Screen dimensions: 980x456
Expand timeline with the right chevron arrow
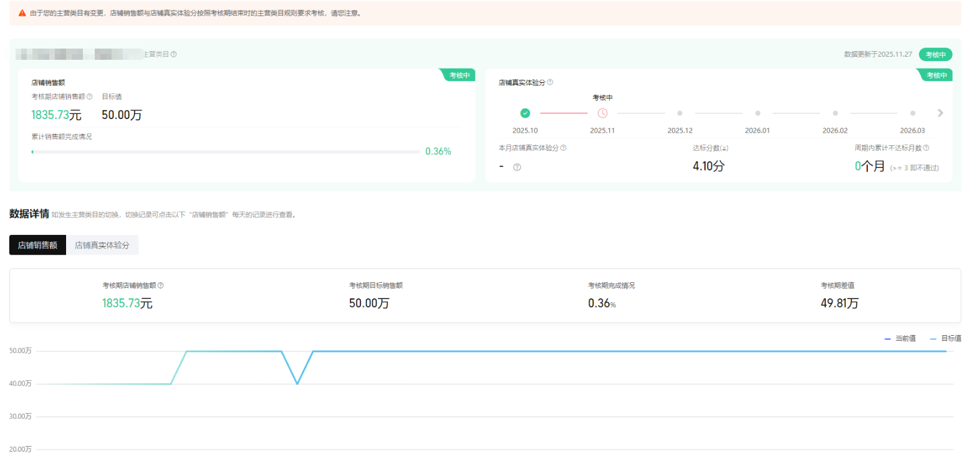(x=940, y=113)
